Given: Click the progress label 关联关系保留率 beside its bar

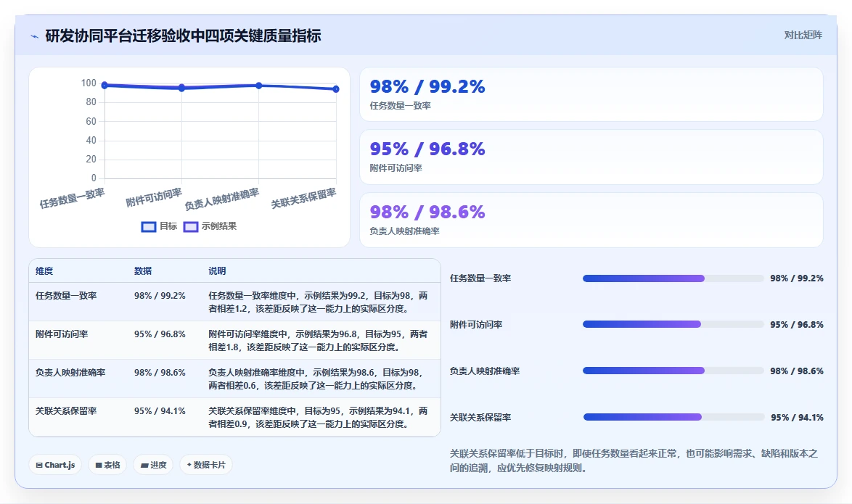Looking at the screenshot, I should [480, 418].
